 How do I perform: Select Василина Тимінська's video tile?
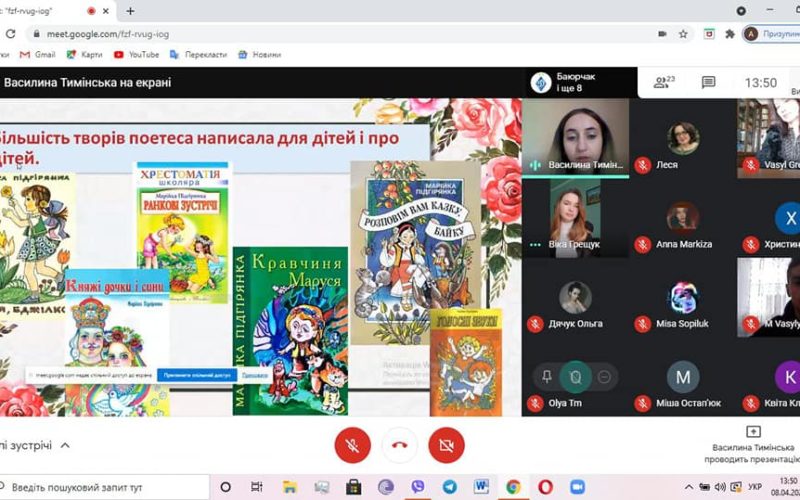575,132
